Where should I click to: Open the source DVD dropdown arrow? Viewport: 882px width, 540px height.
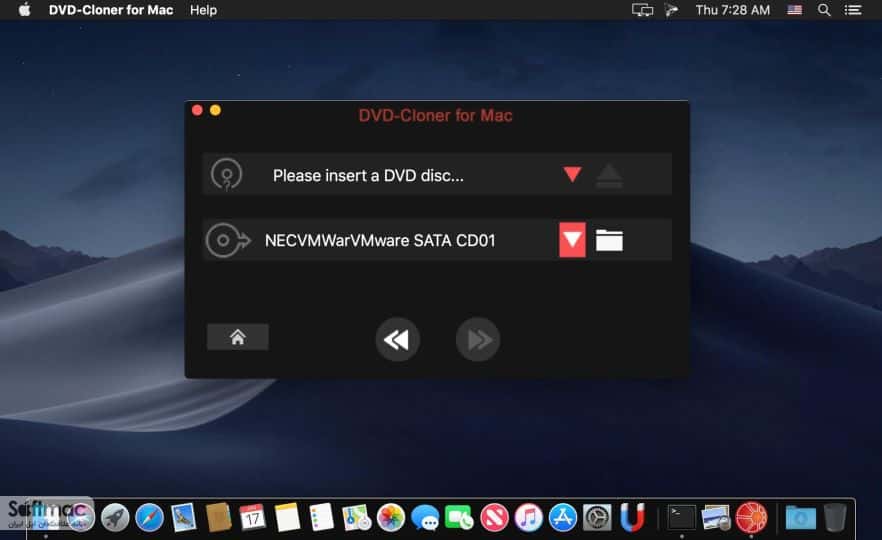572,174
